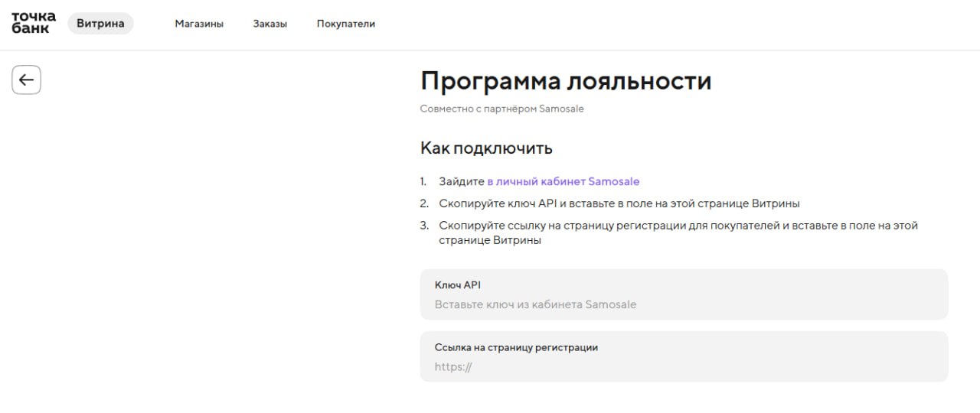This screenshot has width=980, height=413.
Task: Open the Заказы menu item
Action: [270, 24]
